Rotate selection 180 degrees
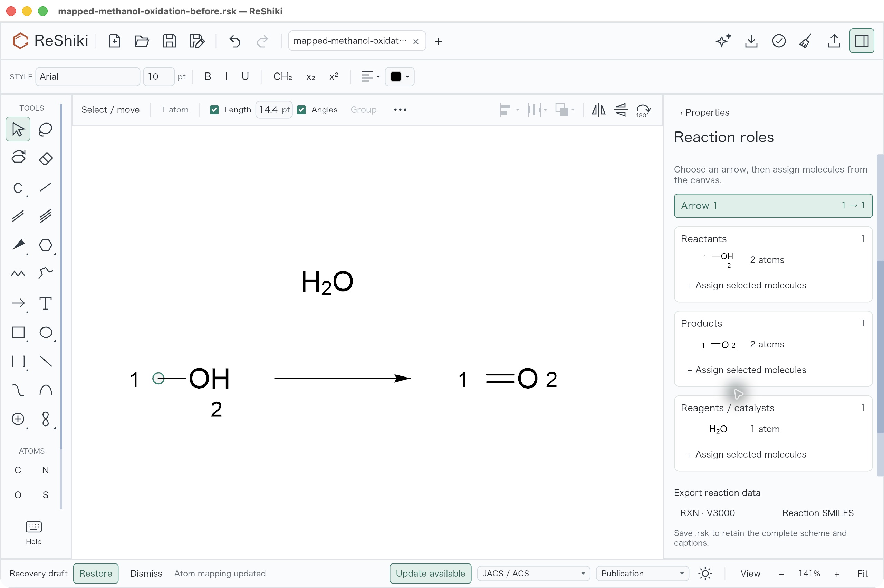The width and height of the screenshot is (884, 588). click(x=643, y=110)
